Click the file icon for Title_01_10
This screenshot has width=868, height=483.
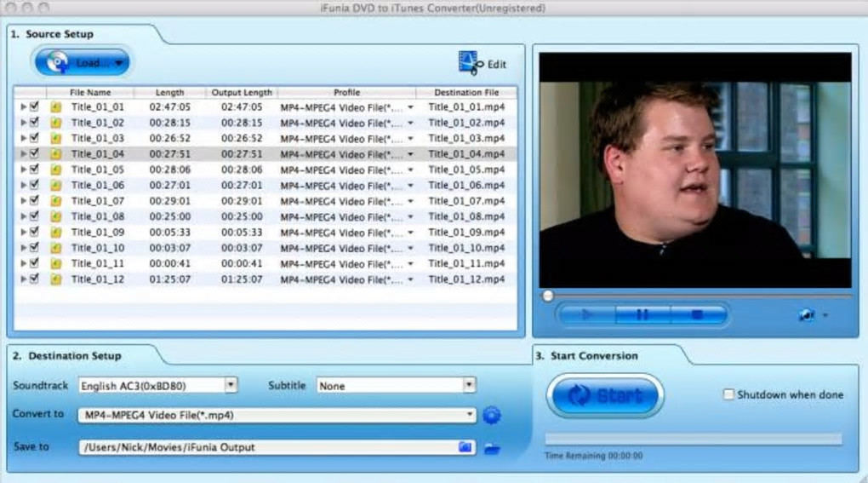coord(56,248)
